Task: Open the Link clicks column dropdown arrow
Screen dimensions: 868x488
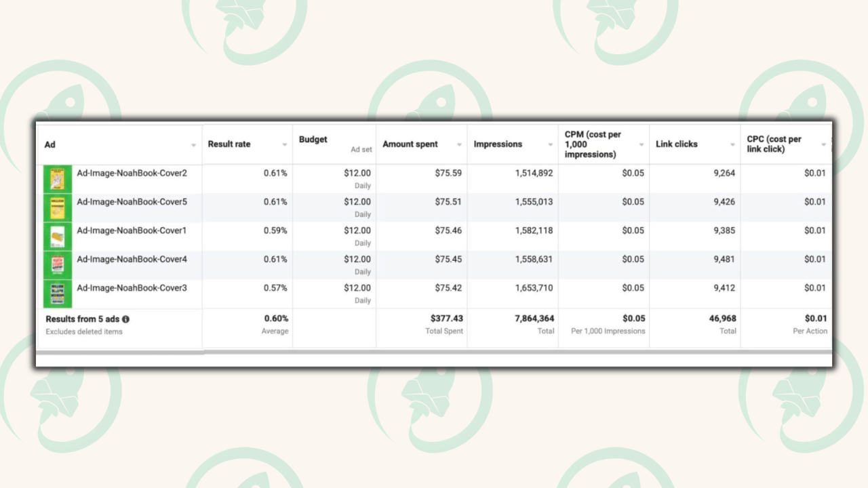Action: tap(732, 145)
